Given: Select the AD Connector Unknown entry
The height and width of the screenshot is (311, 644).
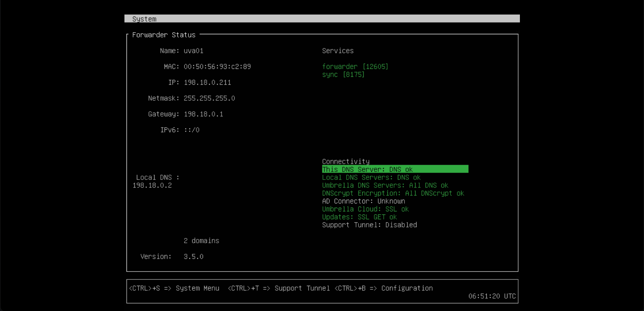Looking at the screenshot, I should [363, 201].
